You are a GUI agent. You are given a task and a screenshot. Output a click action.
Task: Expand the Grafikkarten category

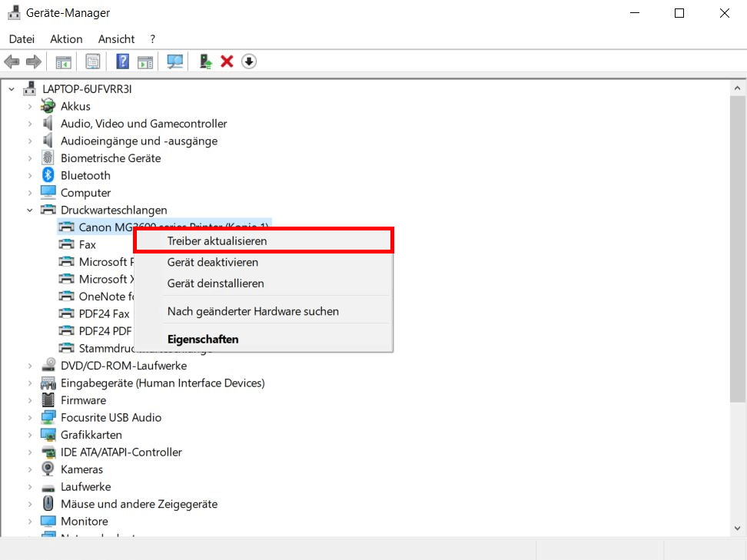[x=29, y=435]
